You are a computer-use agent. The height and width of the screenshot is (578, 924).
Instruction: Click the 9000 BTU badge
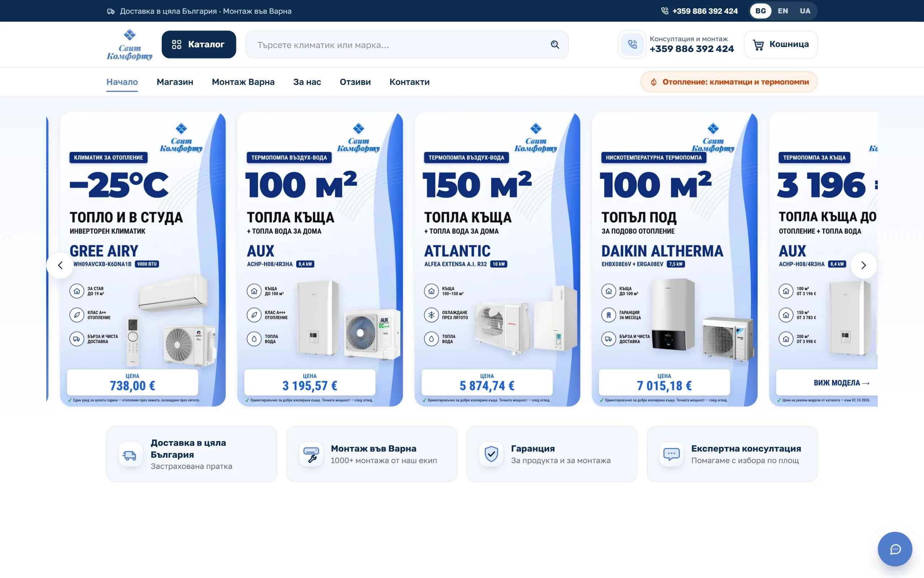(x=147, y=264)
